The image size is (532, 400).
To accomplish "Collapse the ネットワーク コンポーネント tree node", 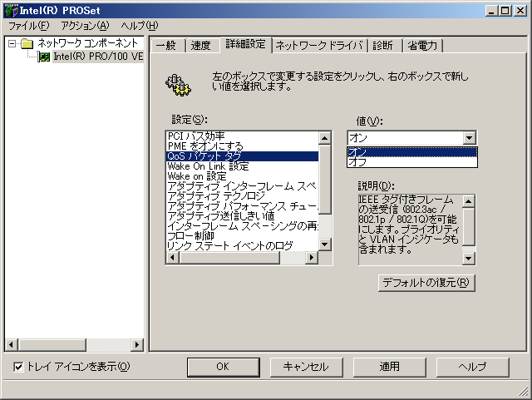I will click(x=12, y=43).
